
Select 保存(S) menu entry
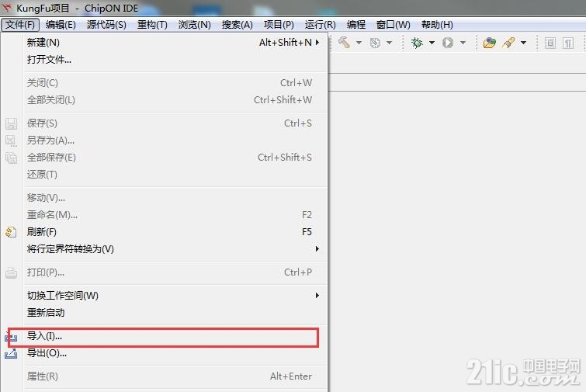tap(174, 123)
